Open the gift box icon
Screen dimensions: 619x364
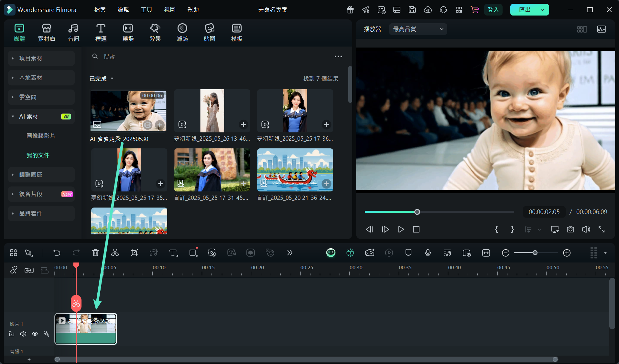[350, 10]
